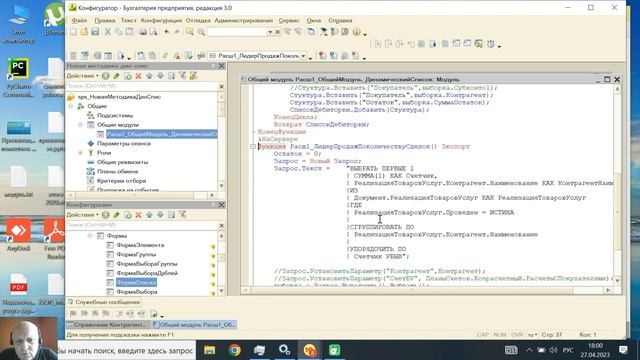
Task: Collapse the Формы tree branch
Action: point(90,236)
